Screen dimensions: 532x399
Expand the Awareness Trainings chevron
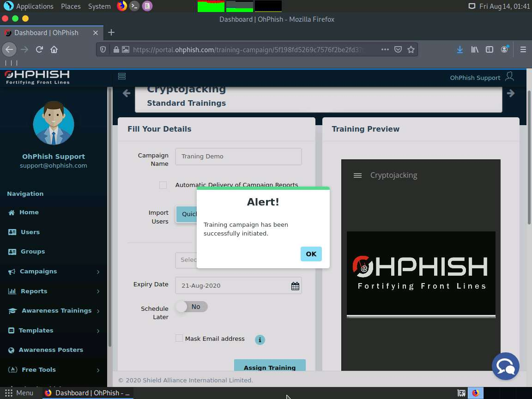(x=98, y=311)
